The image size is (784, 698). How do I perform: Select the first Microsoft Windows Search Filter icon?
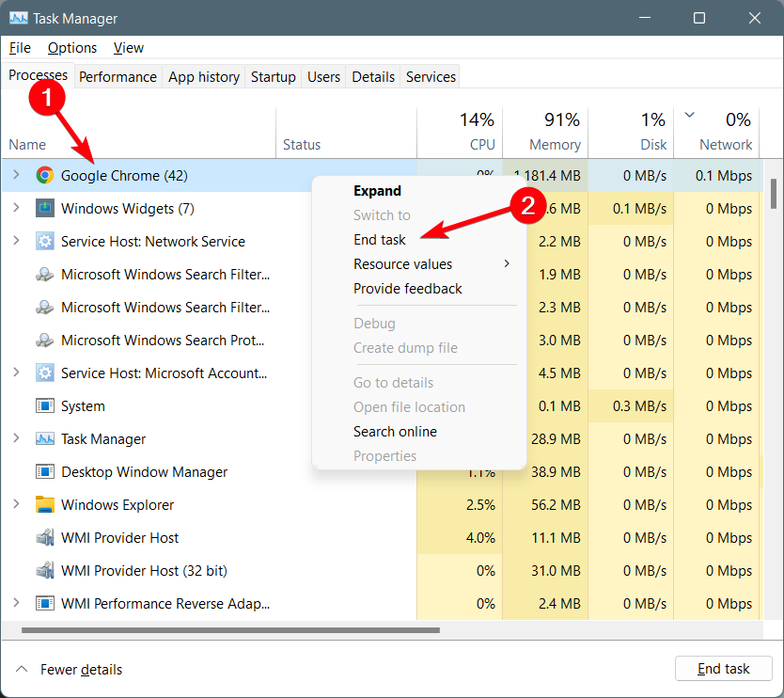(x=45, y=274)
